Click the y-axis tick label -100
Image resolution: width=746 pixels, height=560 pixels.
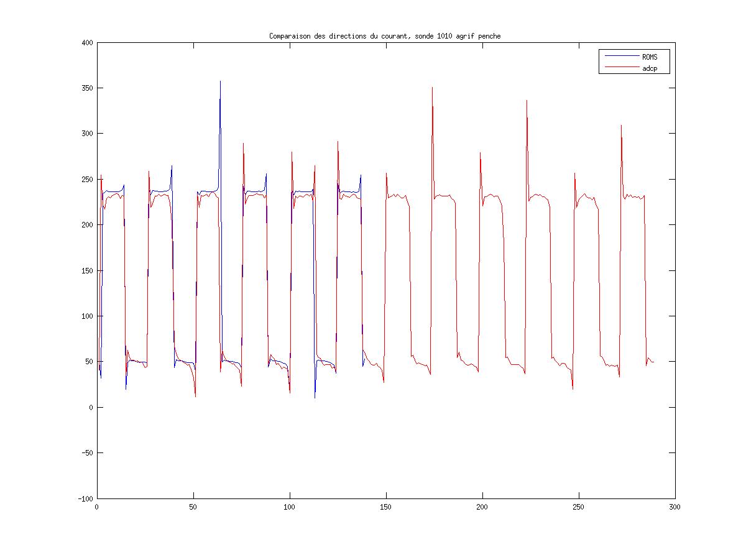(85, 499)
